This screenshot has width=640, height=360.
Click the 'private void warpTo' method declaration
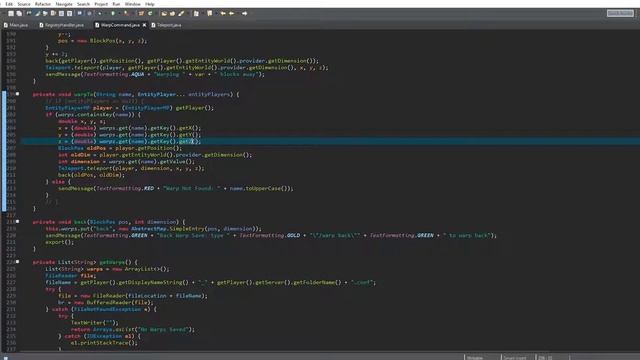click(136, 94)
